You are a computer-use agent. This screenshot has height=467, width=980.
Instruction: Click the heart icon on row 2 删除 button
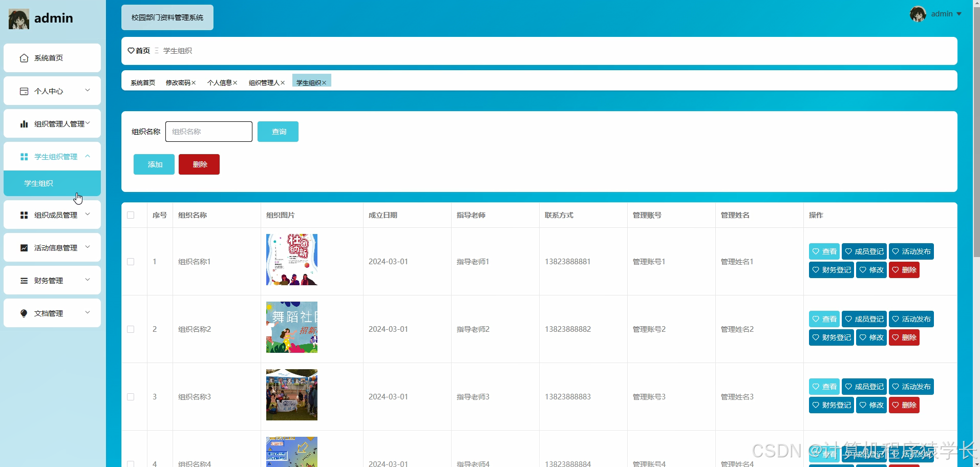click(896, 337)
